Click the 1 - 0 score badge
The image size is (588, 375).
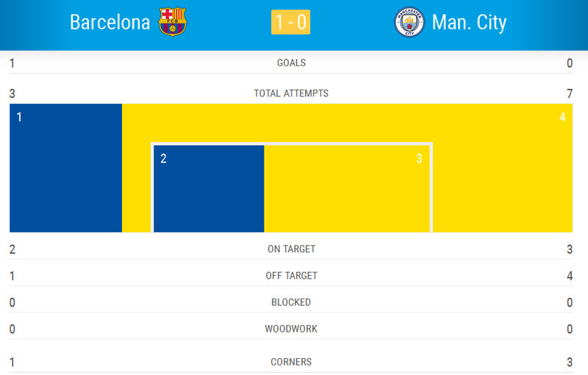[290, 22]
